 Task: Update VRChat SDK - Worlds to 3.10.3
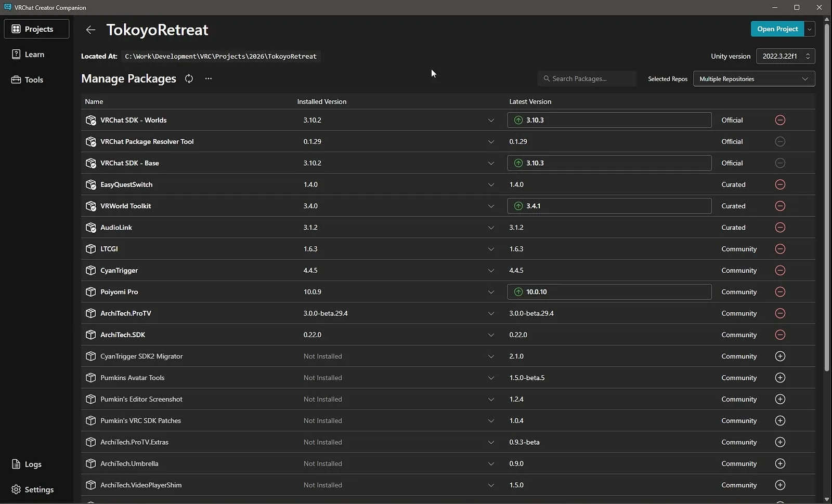click(x=609, y=120)
